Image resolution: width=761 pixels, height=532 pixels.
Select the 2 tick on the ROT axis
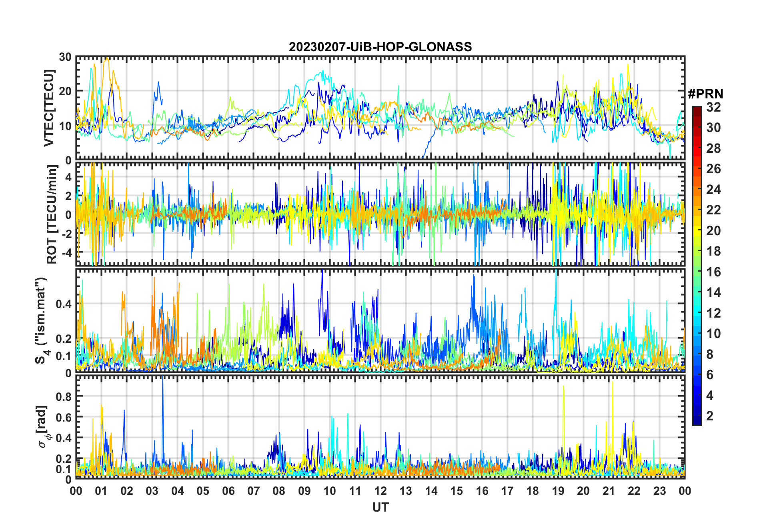tap(68, 196)
